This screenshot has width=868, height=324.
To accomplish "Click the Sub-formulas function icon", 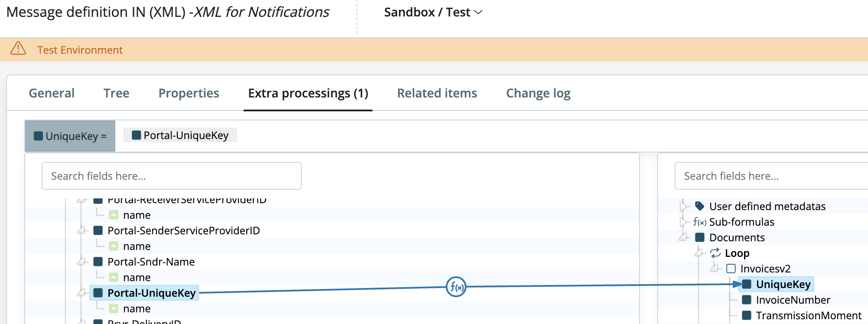I will 699,222.
